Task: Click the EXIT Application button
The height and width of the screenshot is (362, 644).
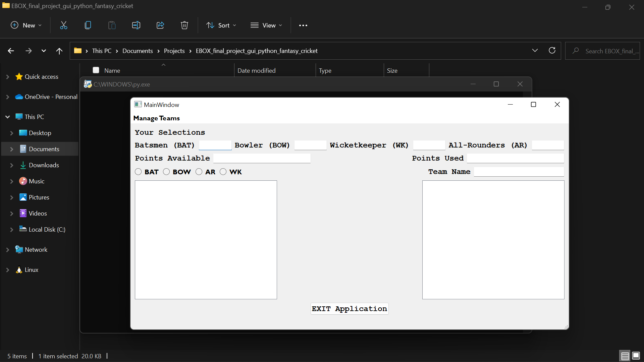Action: [350, 309]
